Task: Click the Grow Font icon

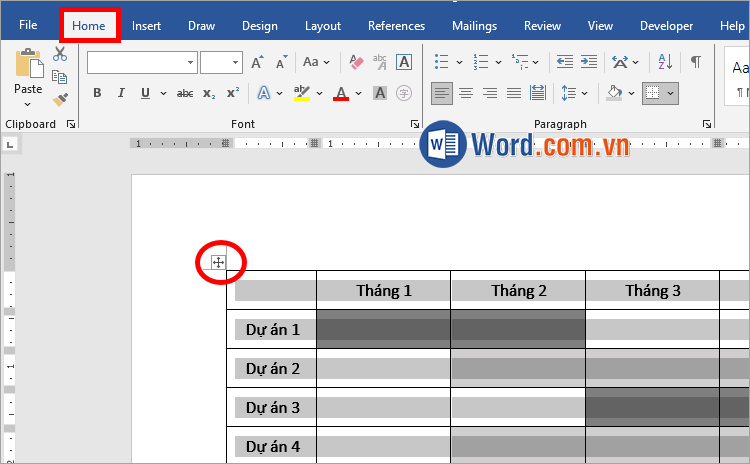Action: (258, 62)
